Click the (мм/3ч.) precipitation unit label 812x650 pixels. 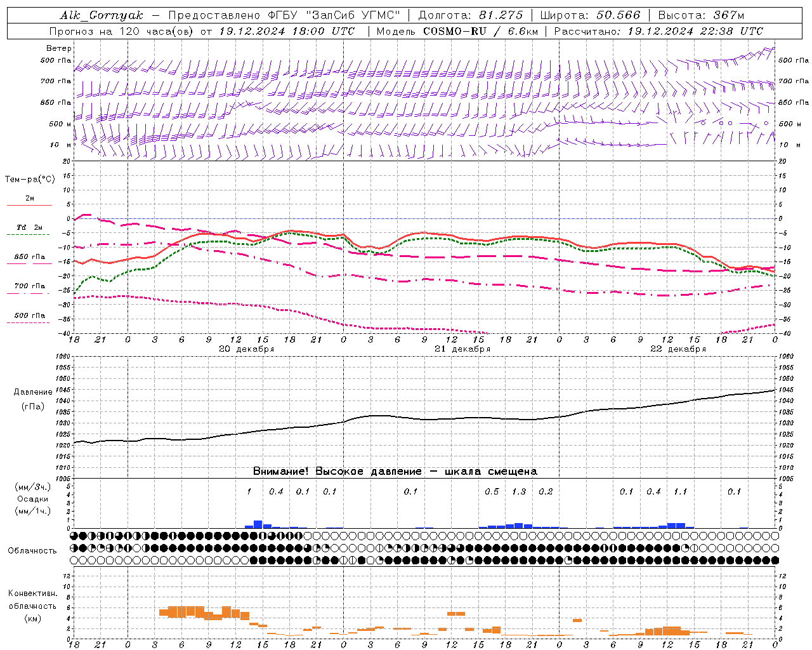[x=33, y=487]
